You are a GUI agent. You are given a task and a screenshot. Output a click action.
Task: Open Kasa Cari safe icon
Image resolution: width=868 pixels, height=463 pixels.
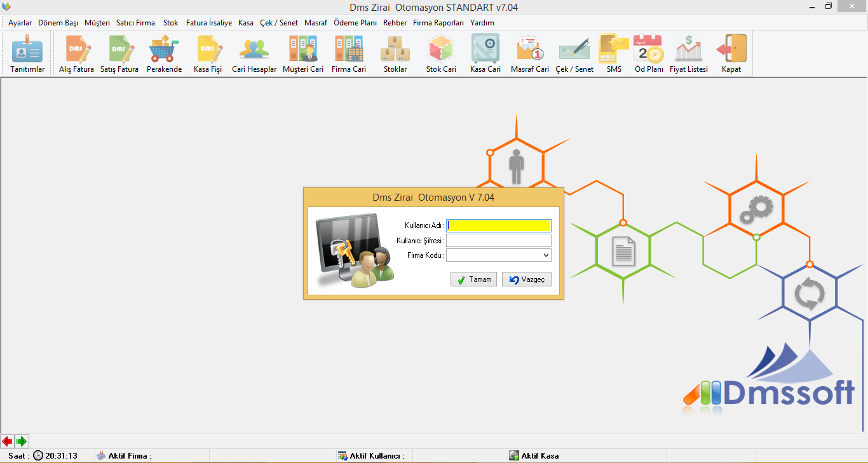(x=485, y=50)
